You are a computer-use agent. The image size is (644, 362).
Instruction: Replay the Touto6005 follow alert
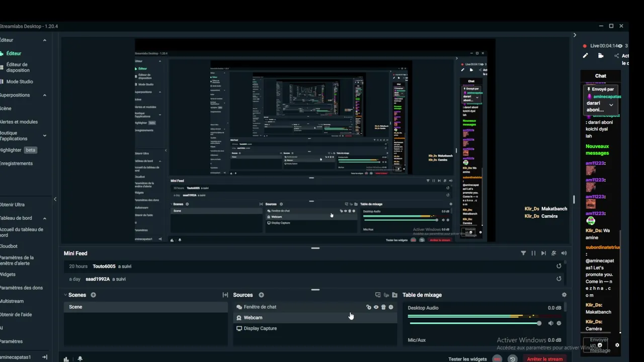[x=559, y=266]
